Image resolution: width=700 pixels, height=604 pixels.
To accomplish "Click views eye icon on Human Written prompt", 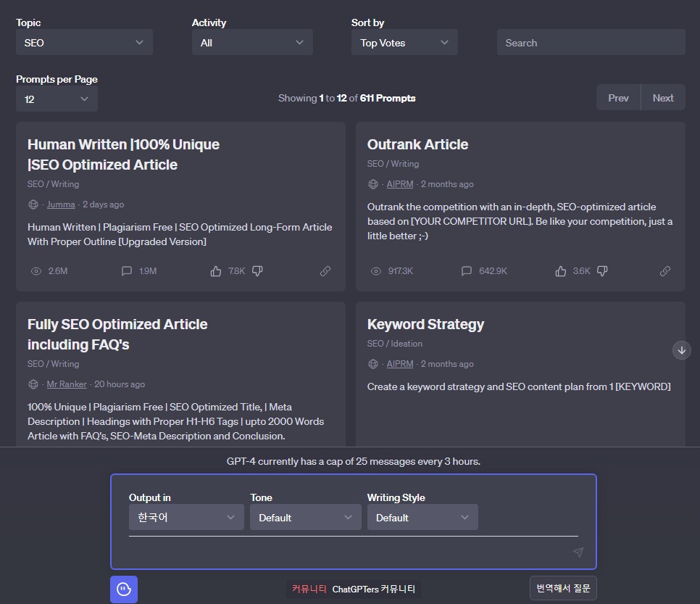I will 36,271.
